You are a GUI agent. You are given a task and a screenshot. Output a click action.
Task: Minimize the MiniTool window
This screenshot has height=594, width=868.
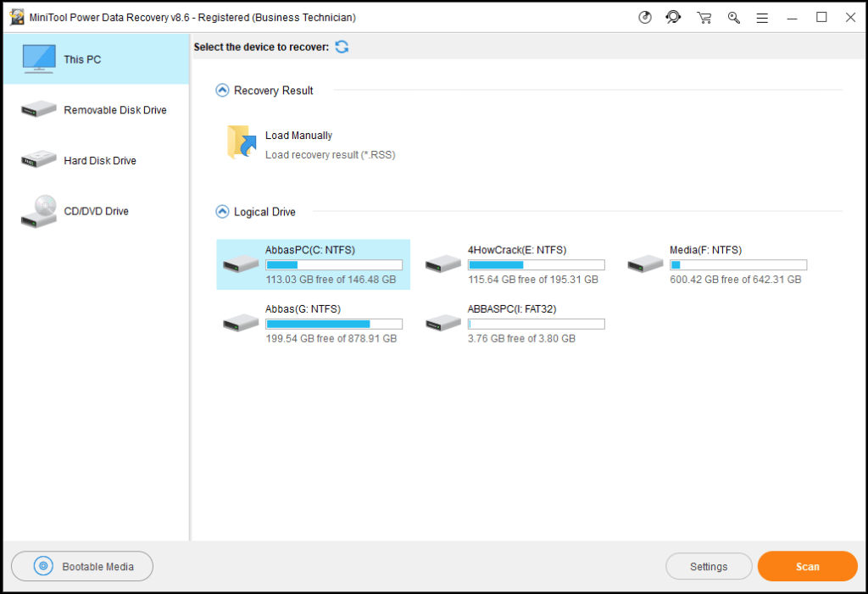tap(793, 18)
